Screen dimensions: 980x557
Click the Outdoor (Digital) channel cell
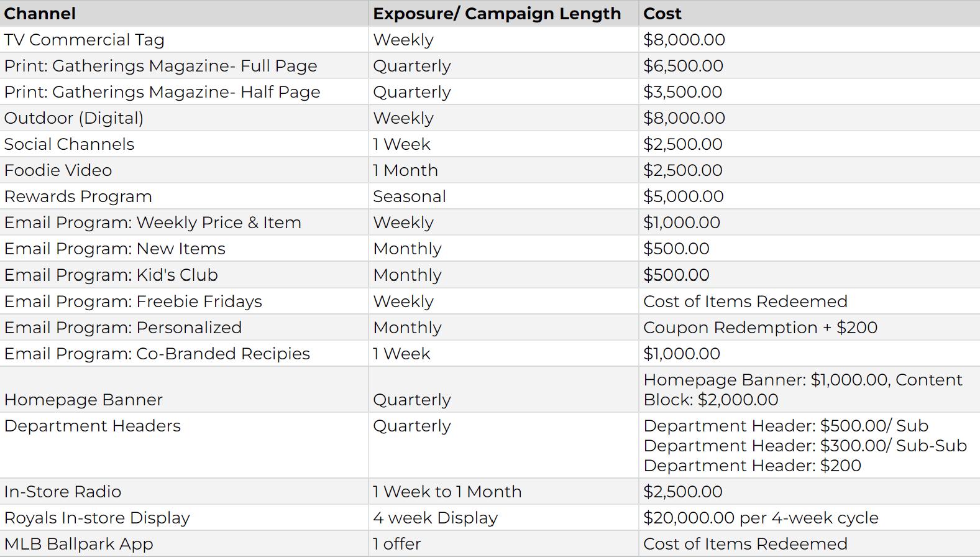coord(73,118)
